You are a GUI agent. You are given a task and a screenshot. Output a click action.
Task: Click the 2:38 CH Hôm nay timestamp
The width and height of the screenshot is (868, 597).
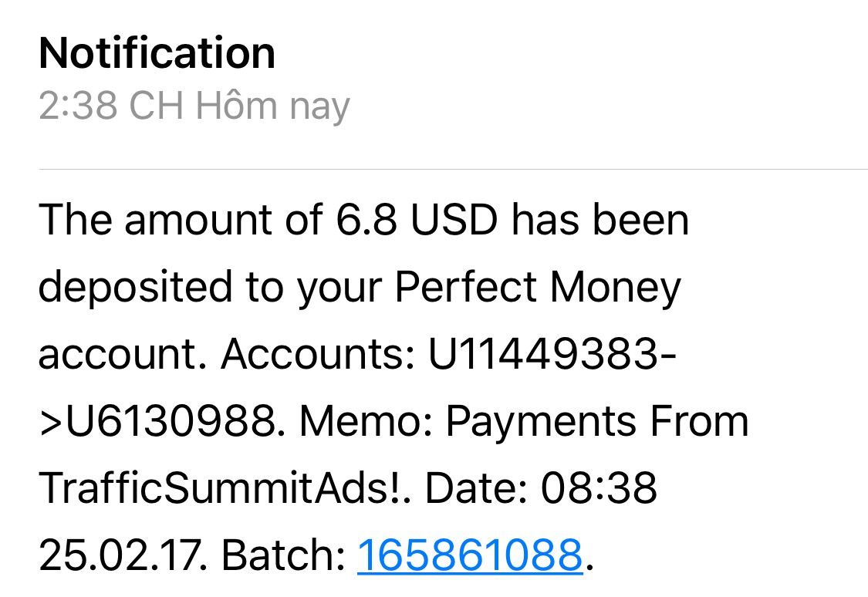(x=194, y=106)
